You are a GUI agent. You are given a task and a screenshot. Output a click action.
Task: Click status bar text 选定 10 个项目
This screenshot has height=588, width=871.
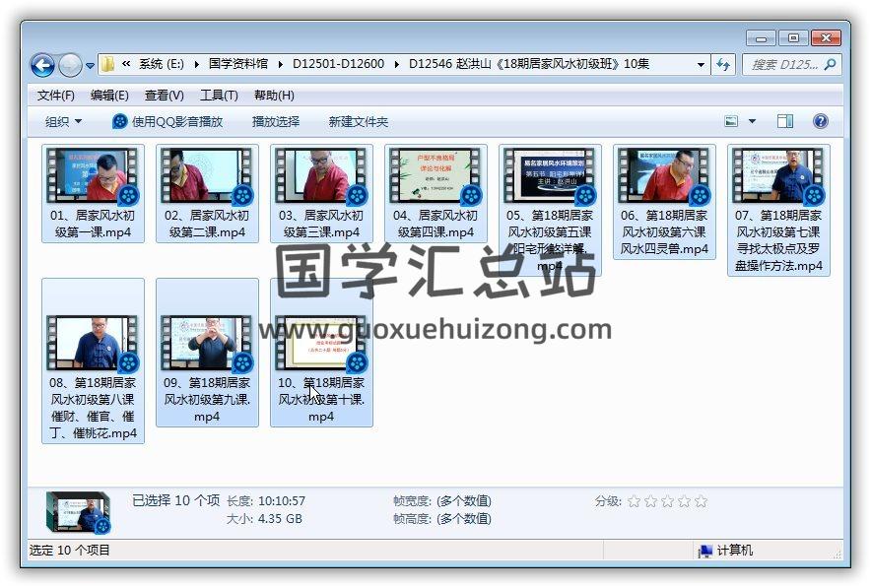[69, 551]
